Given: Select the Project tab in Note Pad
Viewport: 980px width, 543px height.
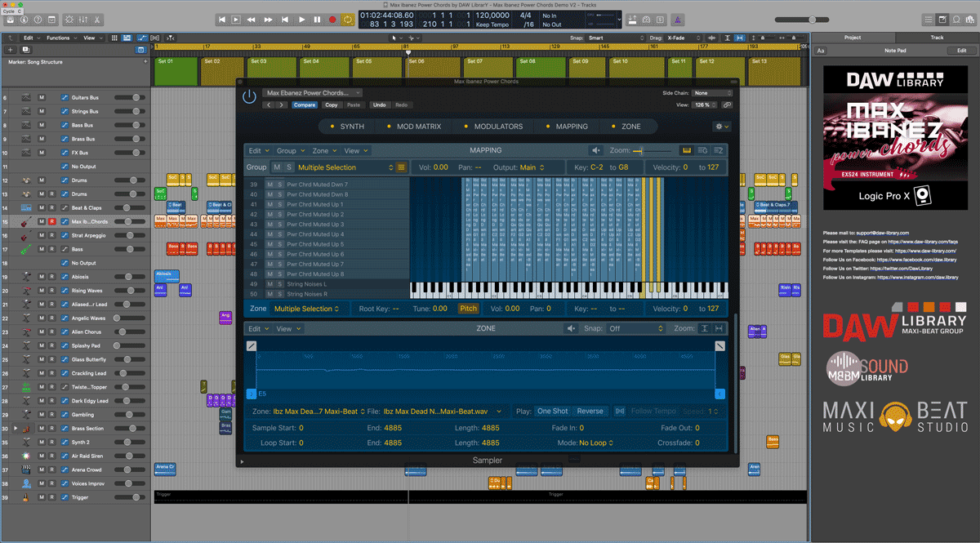Looking at the screenshot, I should 853,38.
